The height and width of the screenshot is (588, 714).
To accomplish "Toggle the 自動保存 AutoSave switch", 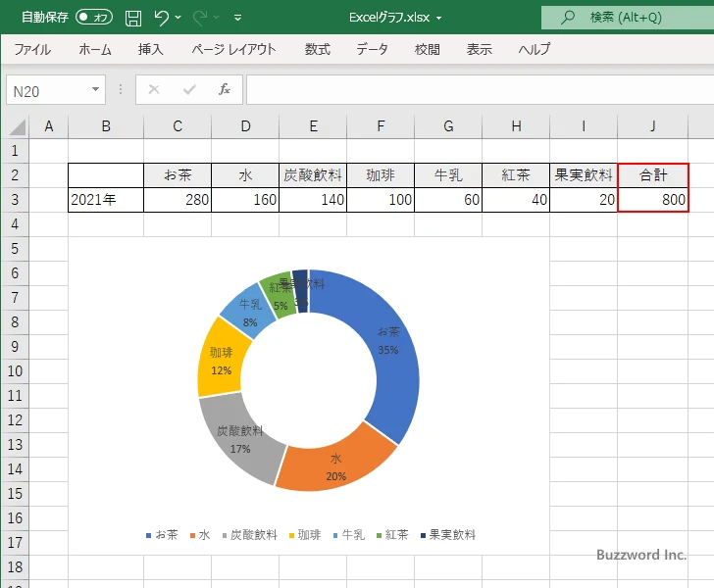I will pyautogui.click(x=94, y=18).
